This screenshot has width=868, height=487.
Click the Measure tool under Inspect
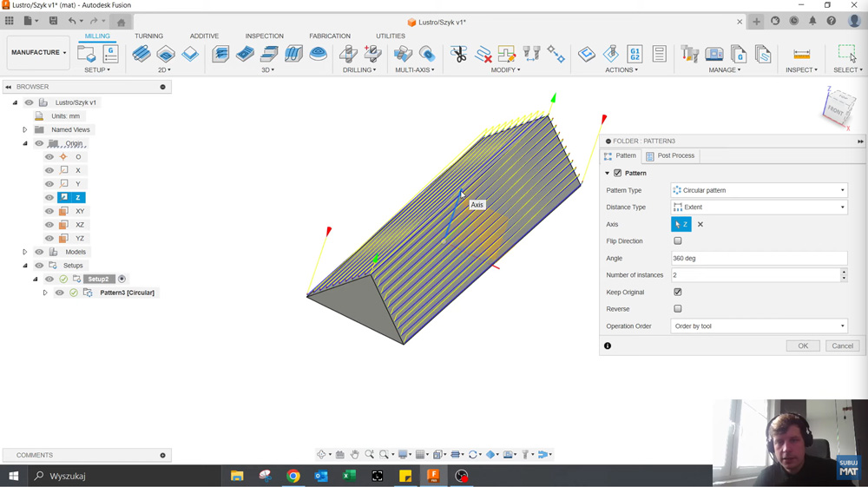(801, 54)
